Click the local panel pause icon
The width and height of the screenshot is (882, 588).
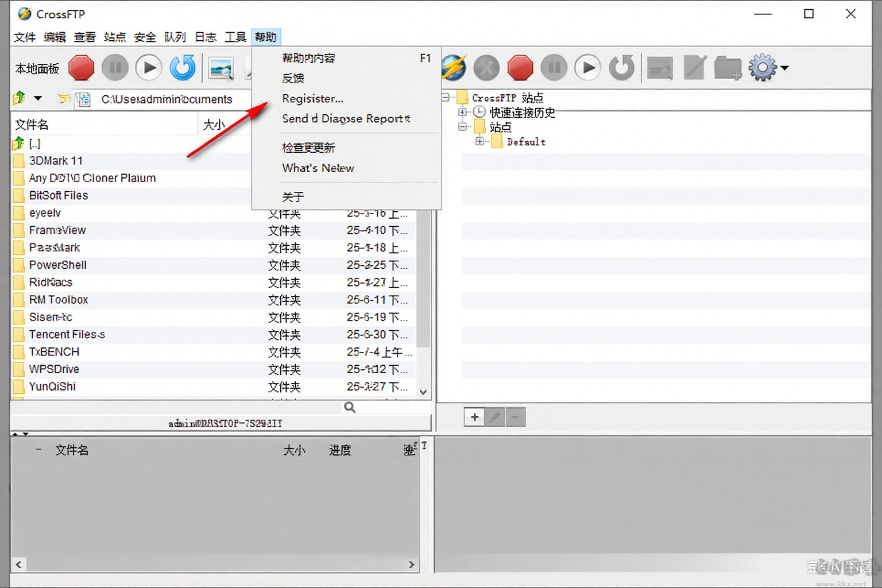[115, 68]
